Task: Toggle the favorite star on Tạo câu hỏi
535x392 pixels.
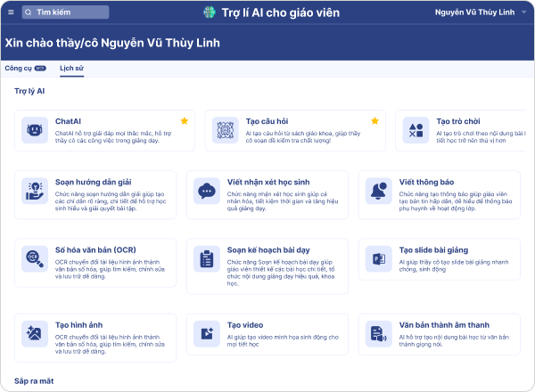Action: 374,120
